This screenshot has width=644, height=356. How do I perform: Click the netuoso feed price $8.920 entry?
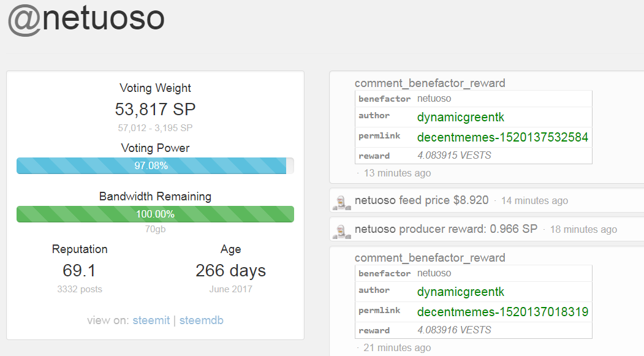point(422,200)
